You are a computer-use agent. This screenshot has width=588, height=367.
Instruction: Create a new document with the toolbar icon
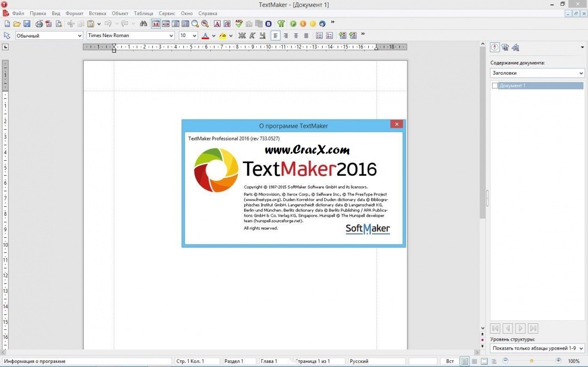(7, 23)
